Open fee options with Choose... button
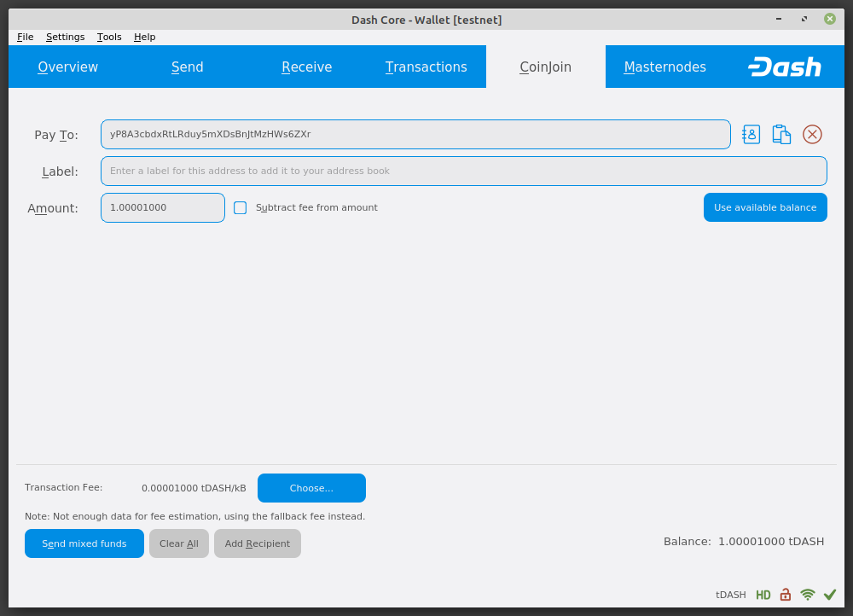 [311, 488]
